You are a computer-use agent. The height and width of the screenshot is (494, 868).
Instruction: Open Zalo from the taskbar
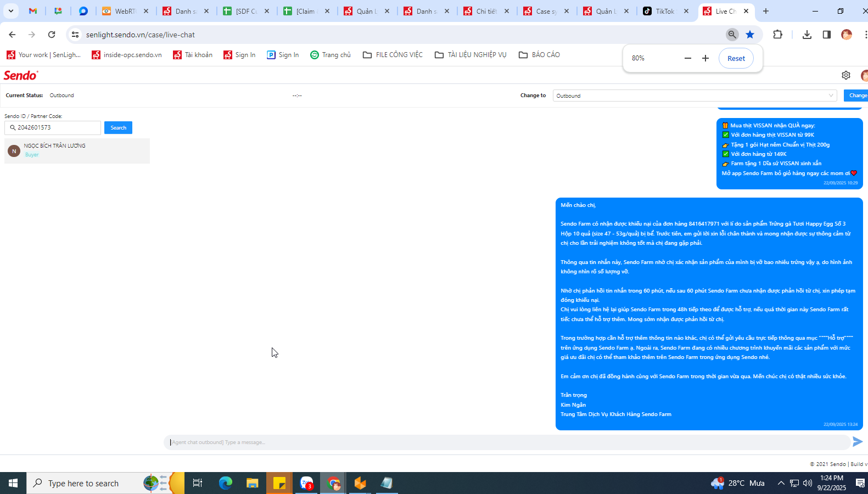[306, 483]
